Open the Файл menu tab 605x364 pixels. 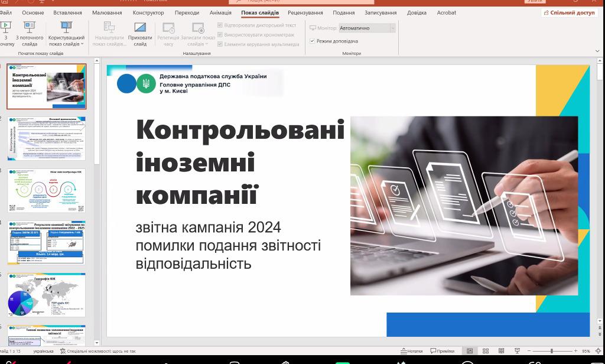coord(6,13)
